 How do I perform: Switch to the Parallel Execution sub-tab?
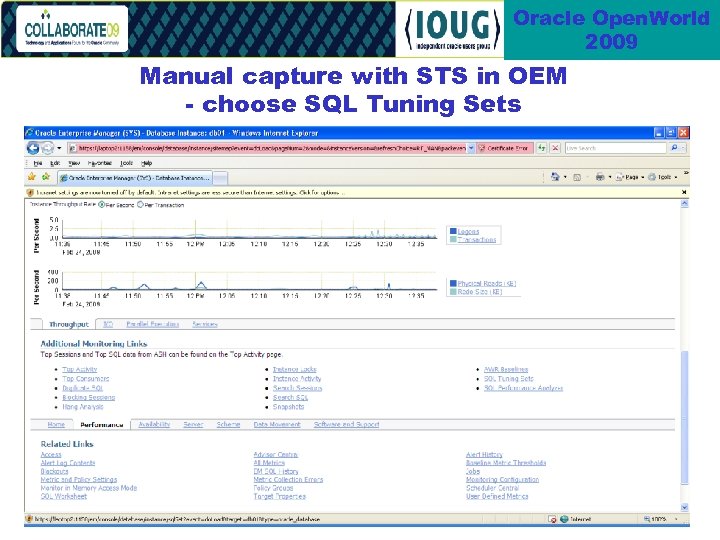(152, 324)
